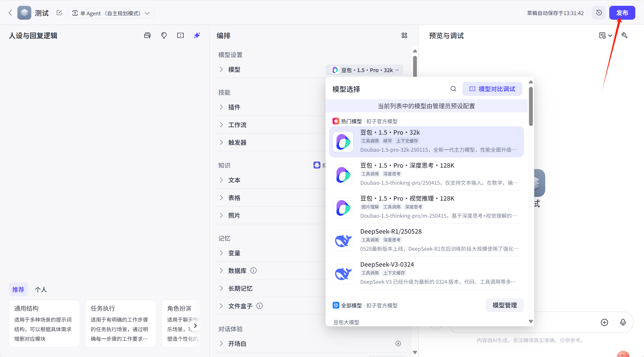Click the 编排 panel scrollbar thumb
This screenshot has width=644, height=357.
click(x=415, y=66)
